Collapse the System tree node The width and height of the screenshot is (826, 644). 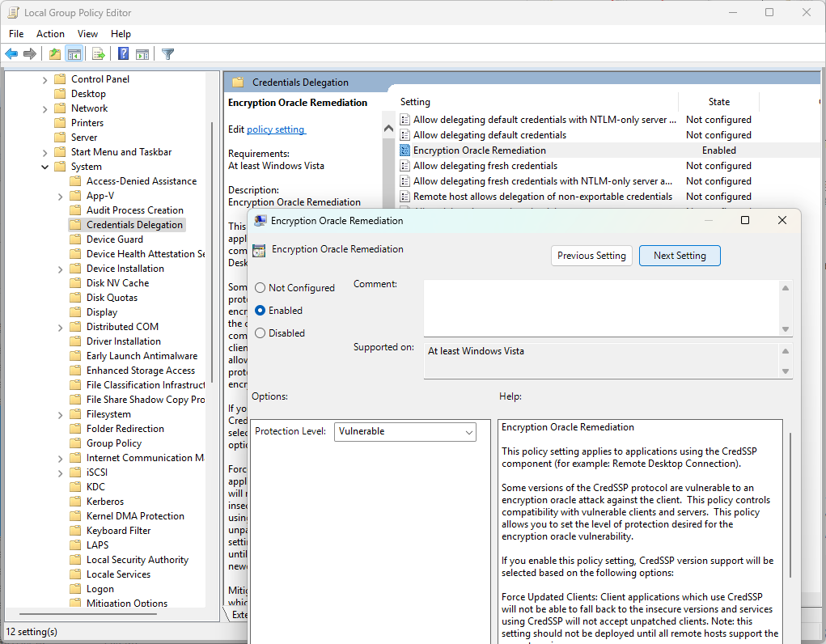click(x=44, y=167)
